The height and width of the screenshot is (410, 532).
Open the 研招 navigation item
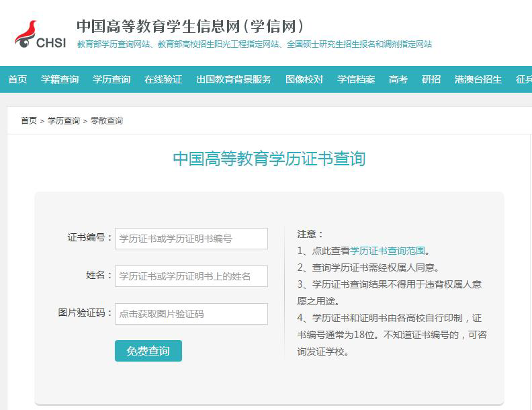click(431, 79)
